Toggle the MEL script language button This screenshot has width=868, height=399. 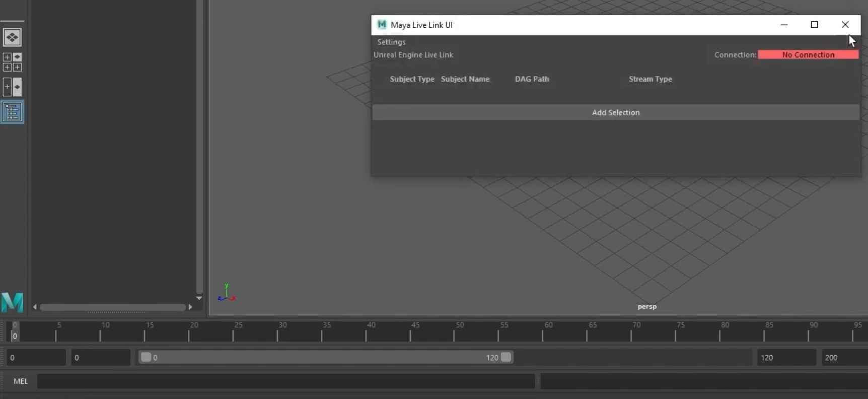click(x=21, y=381)
